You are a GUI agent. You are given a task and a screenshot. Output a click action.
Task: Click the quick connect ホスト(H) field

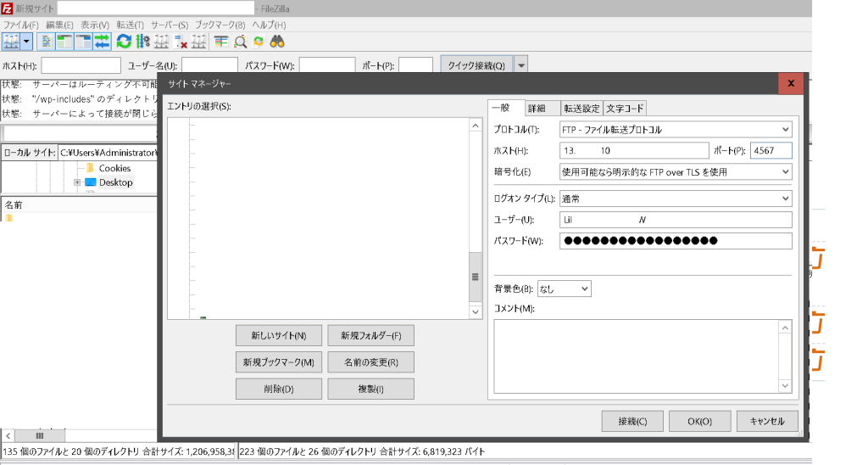coord(81,65)
